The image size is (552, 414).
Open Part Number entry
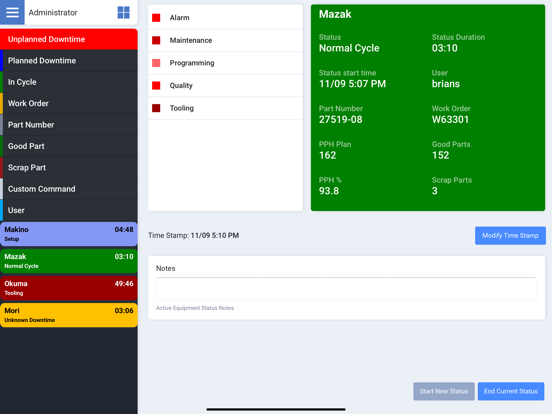click(69, 125)
